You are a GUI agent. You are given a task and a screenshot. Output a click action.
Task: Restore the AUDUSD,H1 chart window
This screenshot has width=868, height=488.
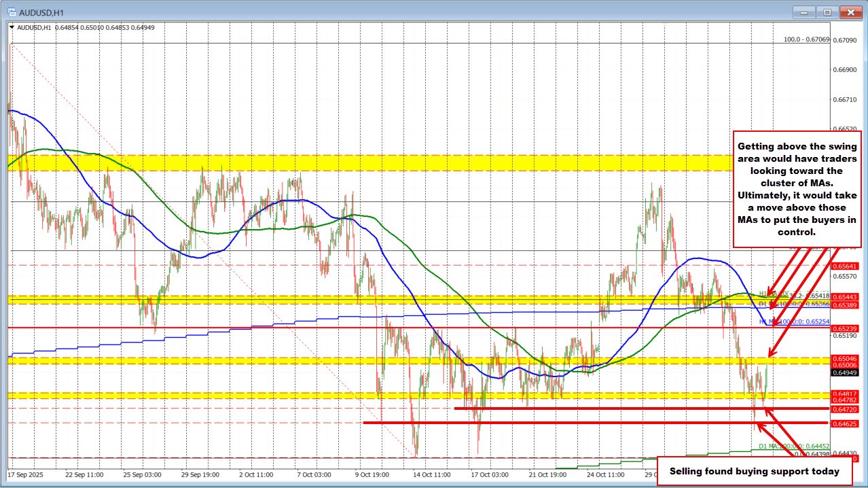pos(827,12)
